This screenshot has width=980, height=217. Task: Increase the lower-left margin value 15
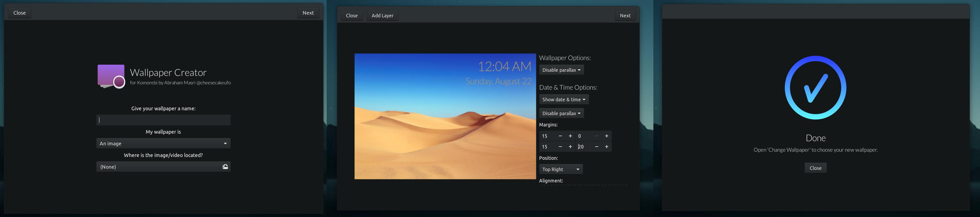point(570,147)
